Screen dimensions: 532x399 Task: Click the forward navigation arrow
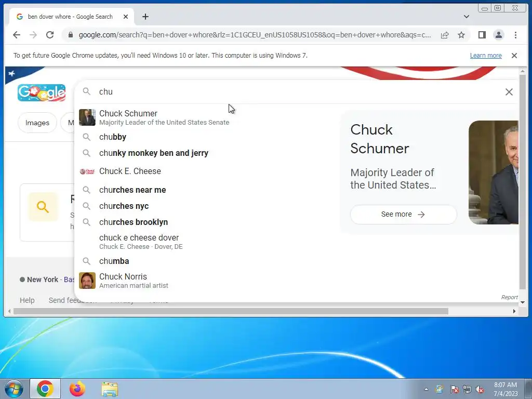(x=33, y=35)
